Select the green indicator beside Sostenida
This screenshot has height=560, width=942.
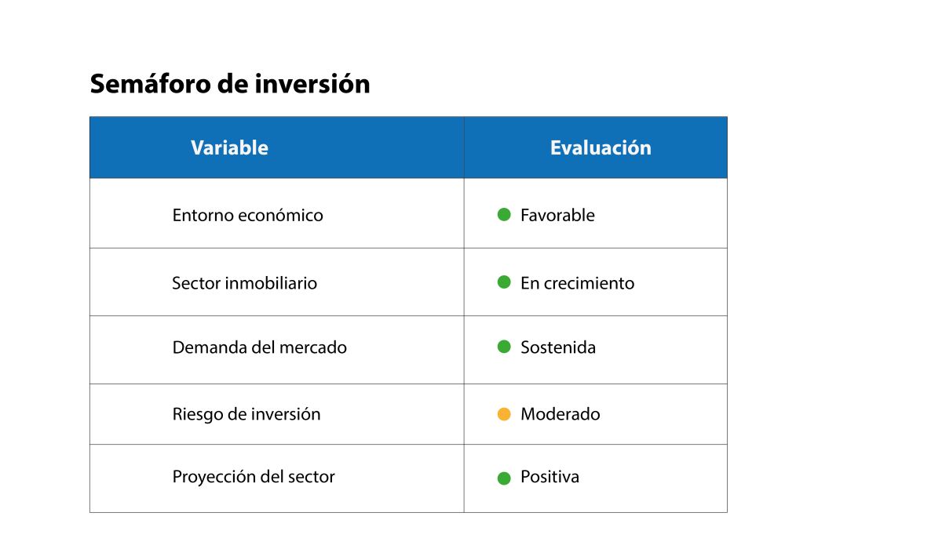click(x=504, y=346)
